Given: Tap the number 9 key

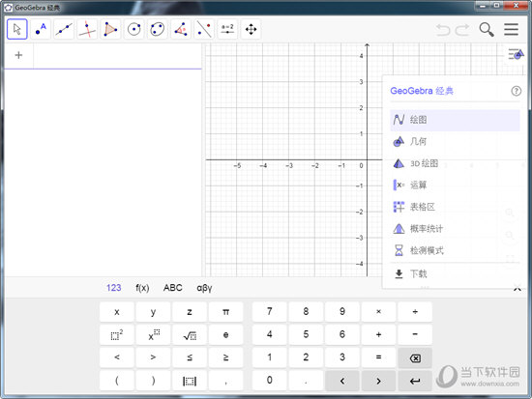Looking at the screenshot, I should click(x=342, y=312).
